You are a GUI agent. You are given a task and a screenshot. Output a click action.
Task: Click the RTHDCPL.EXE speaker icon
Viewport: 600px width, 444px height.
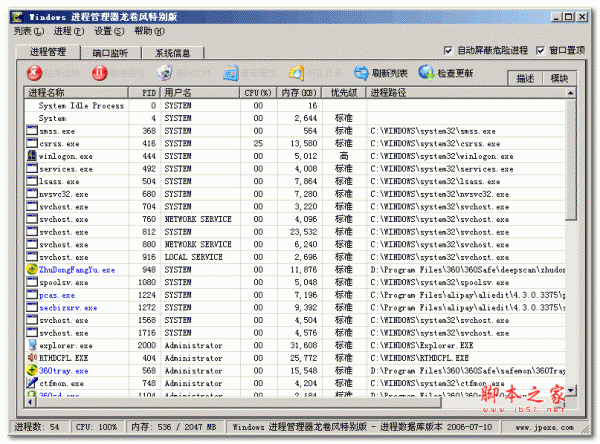pos(32,358)
